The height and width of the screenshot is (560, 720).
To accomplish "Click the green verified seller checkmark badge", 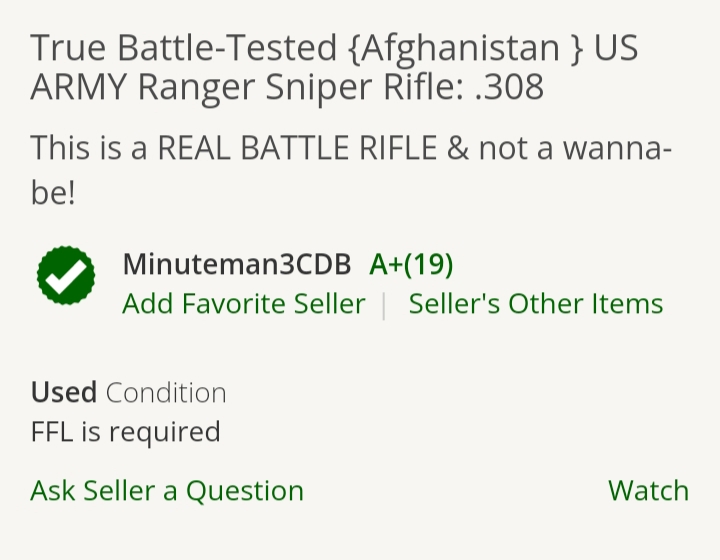I will [66, 275].
